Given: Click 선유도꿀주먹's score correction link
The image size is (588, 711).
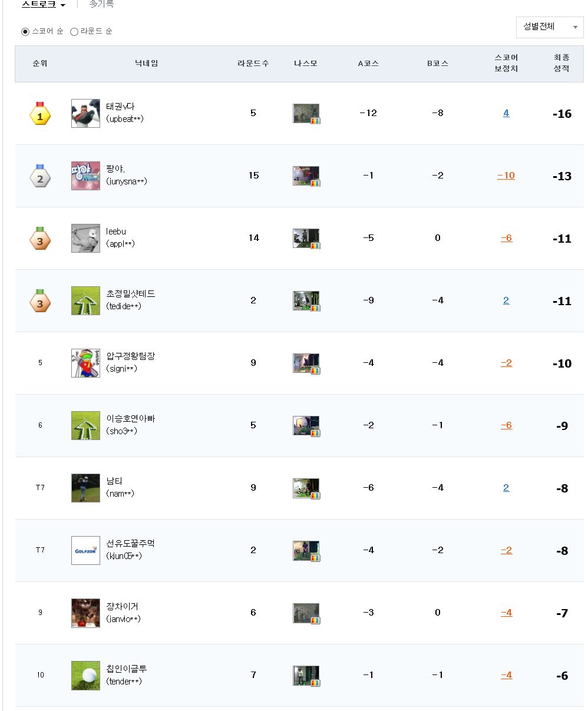Looking at the screenshot, I should pos(506,550).
